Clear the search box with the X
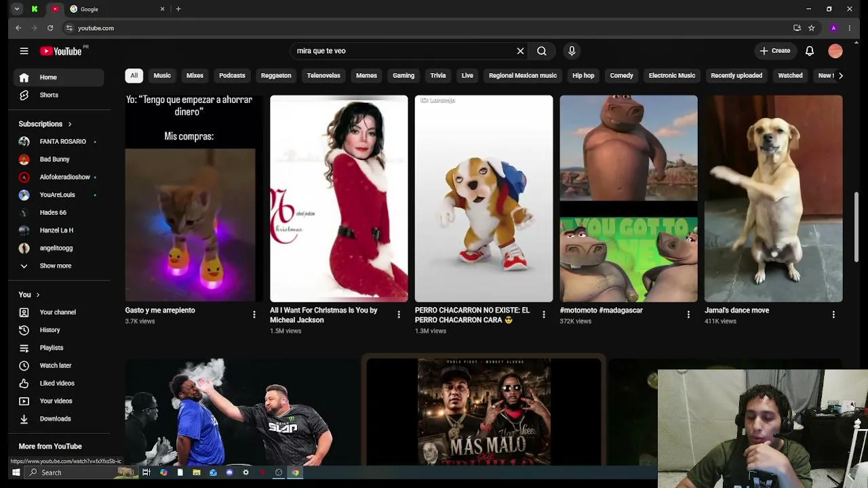The image size is (868, 488). pyautogui.click(x=520, y=51)
